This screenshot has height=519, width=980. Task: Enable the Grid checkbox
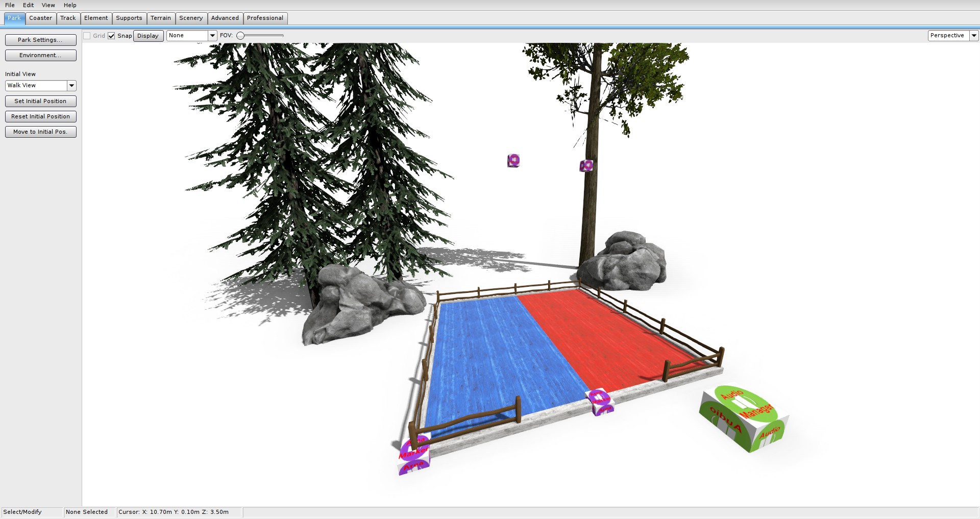(x=87, y=36)
